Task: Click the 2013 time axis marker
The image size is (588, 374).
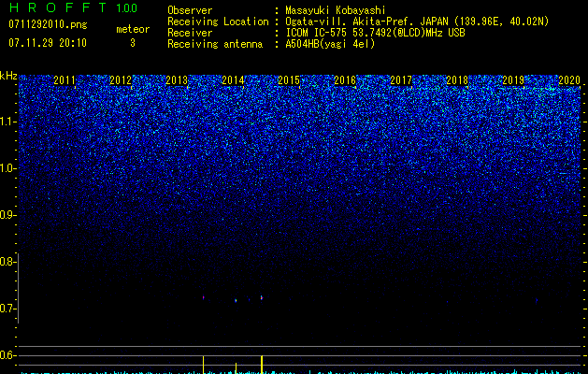Action: pos(177,79)
